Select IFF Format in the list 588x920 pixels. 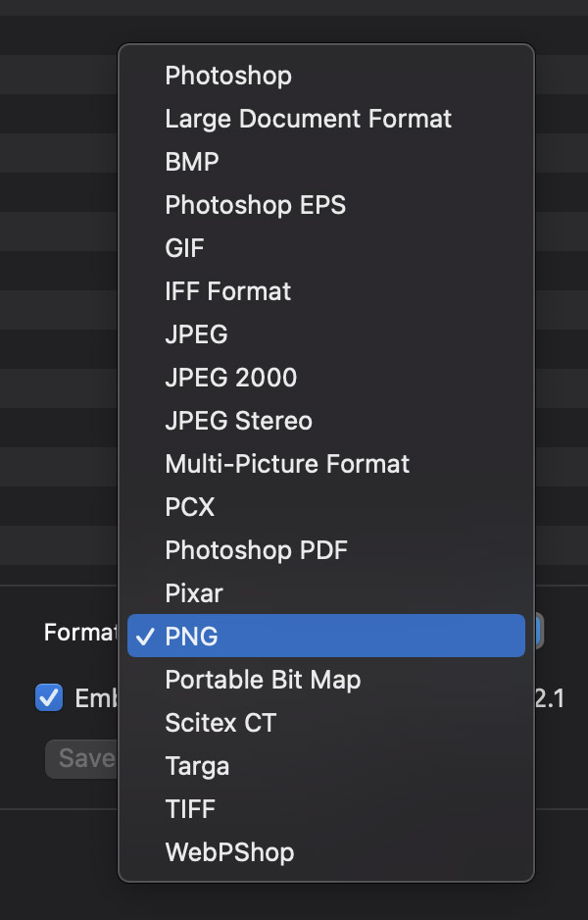(x=227, y=291)
